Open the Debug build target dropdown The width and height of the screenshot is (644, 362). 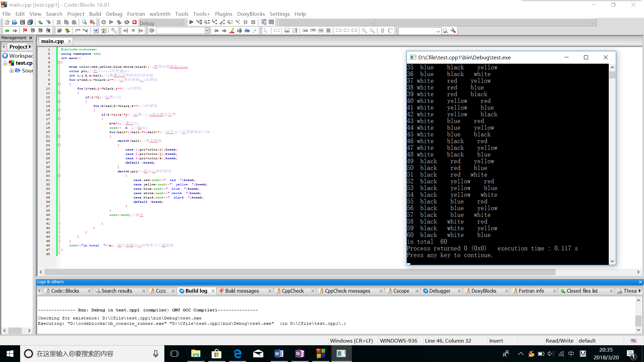(180, 23)
